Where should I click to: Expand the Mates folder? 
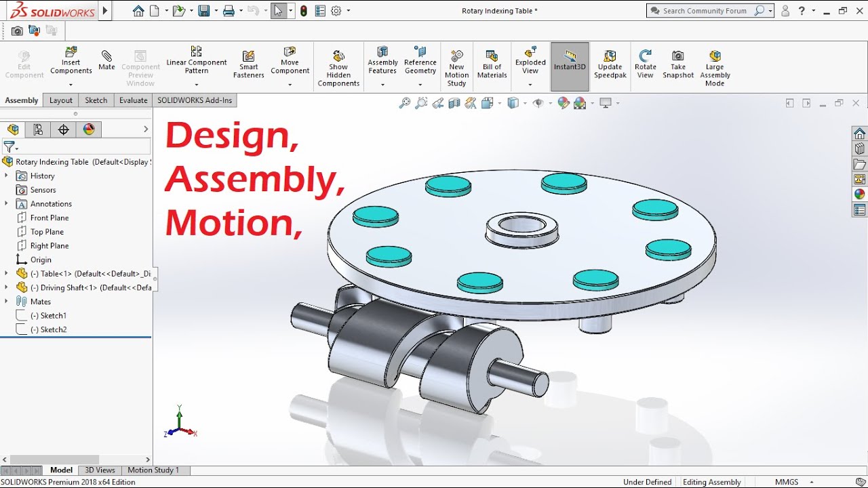pyautogui.click(x=6, y=302)
